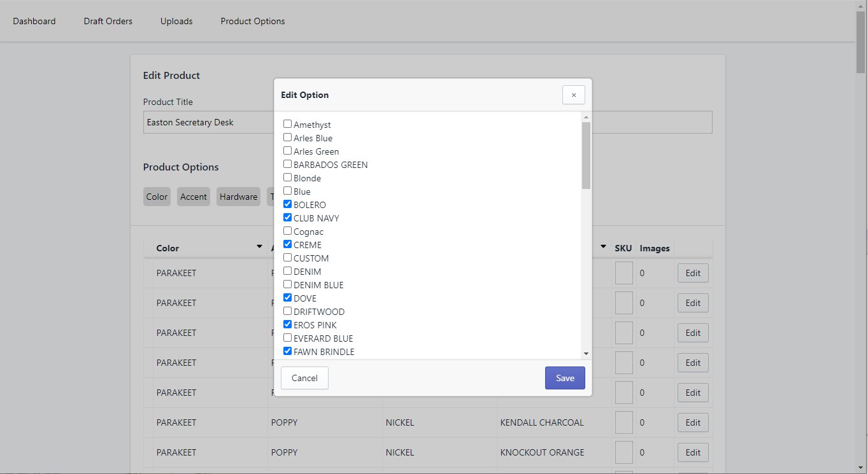Open the Uploads page

(176, 21)
